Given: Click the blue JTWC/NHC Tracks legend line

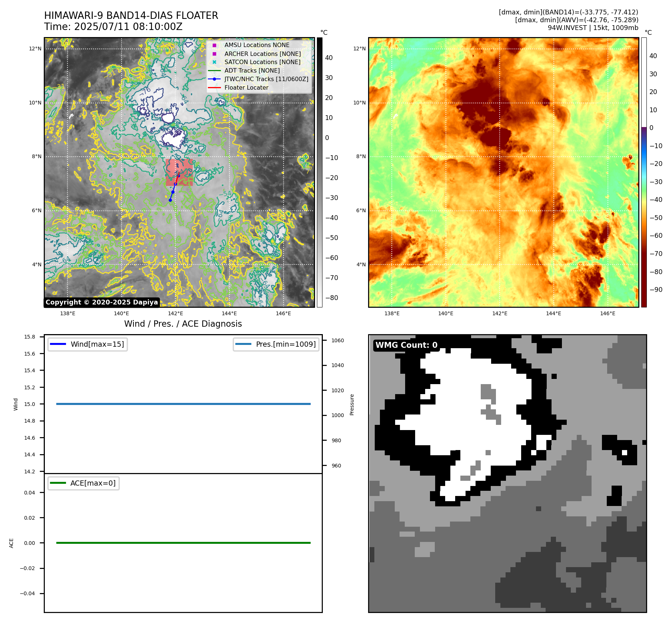Looking at the screenshot, I should [214, 79].
